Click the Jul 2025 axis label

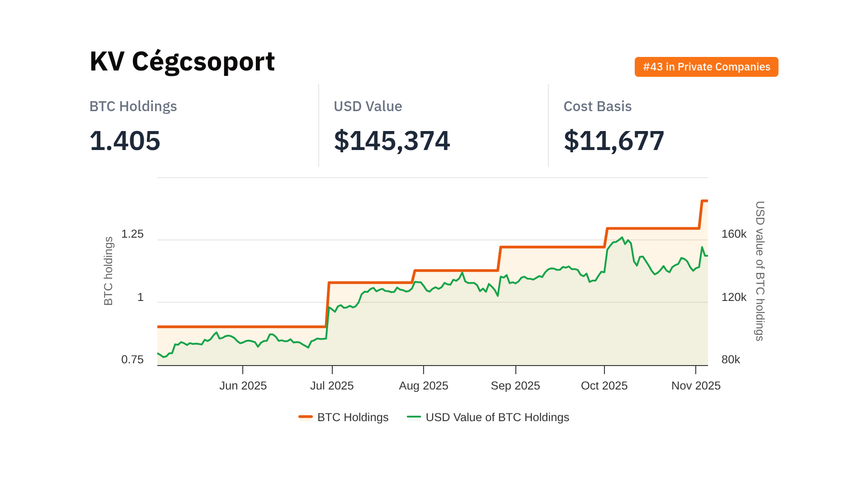coord(332,385)
